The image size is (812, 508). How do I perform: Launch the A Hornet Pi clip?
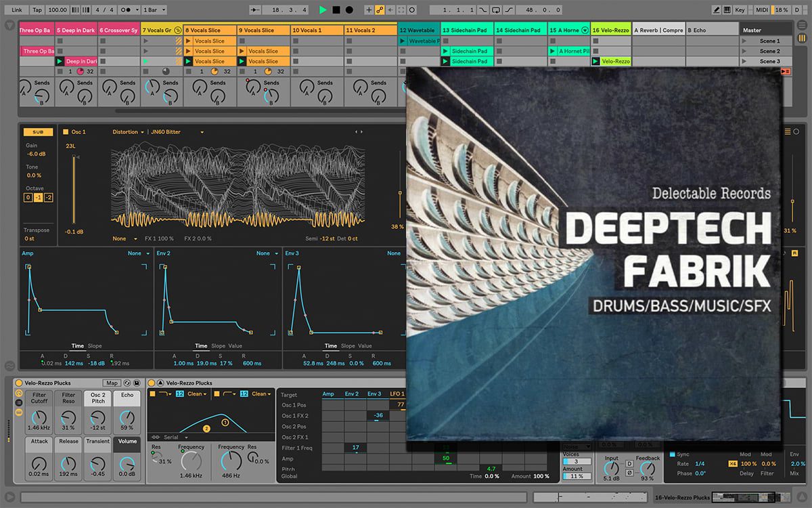(x=553, y=51)
